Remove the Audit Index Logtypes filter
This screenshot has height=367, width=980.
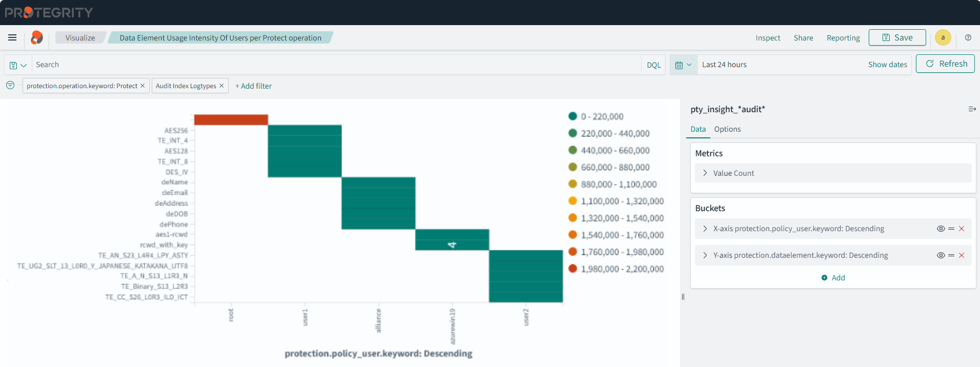click(x=222, y=86)
